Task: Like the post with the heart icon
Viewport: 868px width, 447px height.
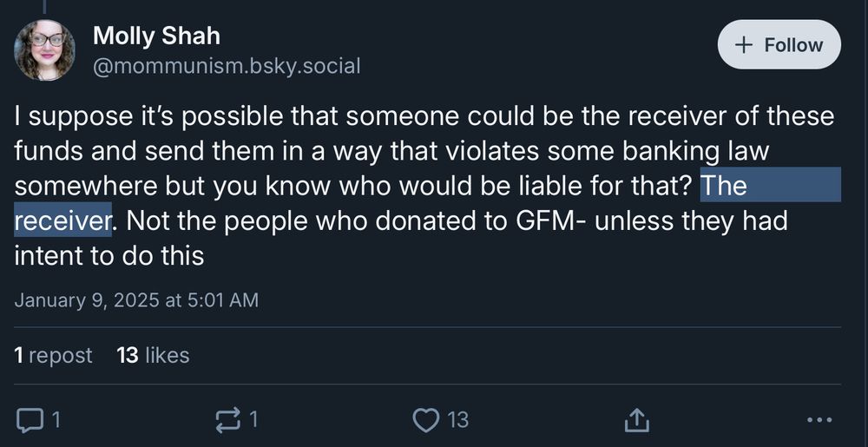Action: pos(426,420)
